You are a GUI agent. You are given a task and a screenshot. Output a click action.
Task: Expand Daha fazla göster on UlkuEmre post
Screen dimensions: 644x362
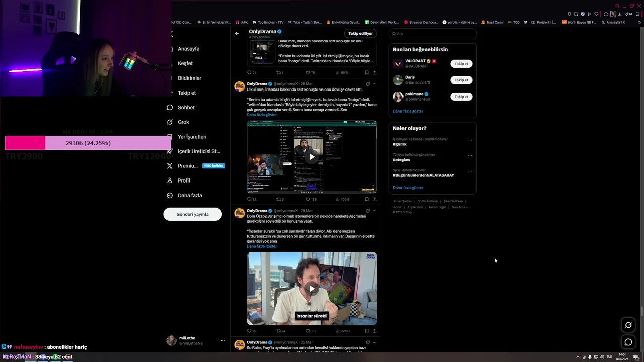[x=262, y=115]
